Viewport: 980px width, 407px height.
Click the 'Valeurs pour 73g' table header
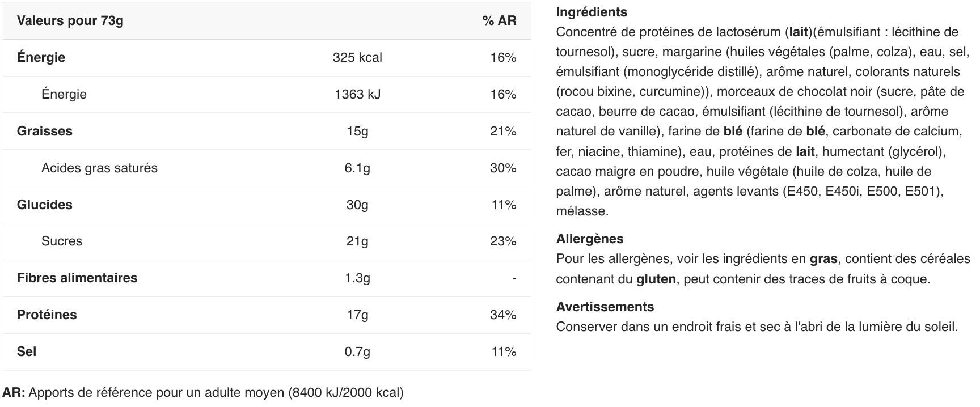coord(70,20)
